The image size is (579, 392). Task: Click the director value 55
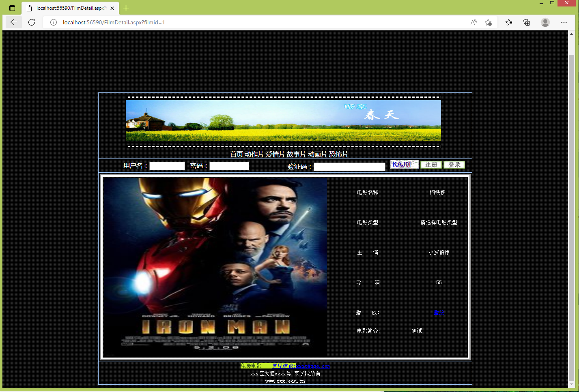(x=439, y=282)
